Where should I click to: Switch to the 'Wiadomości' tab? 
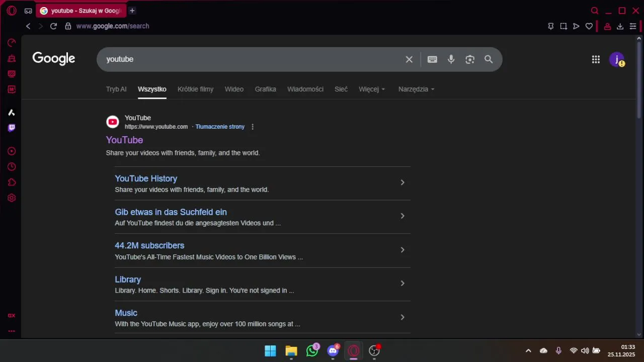[x=305, y=89]
